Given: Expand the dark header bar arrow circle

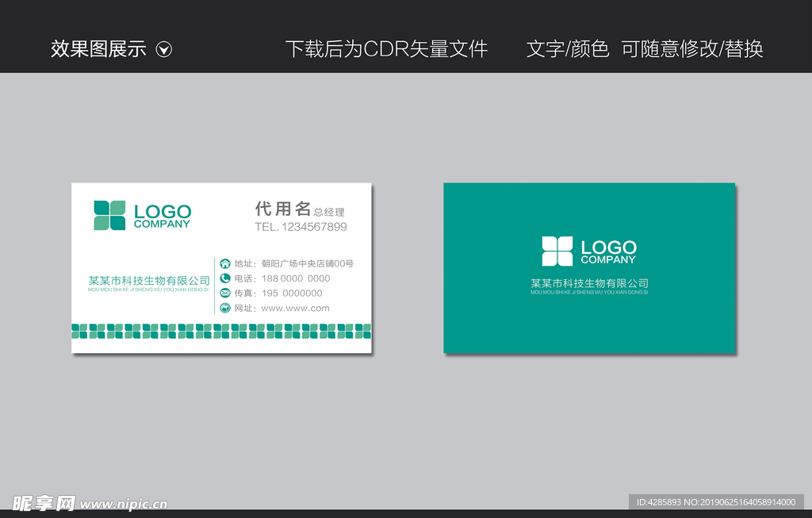Looking at the screenshot, I should tap(164, 49).
